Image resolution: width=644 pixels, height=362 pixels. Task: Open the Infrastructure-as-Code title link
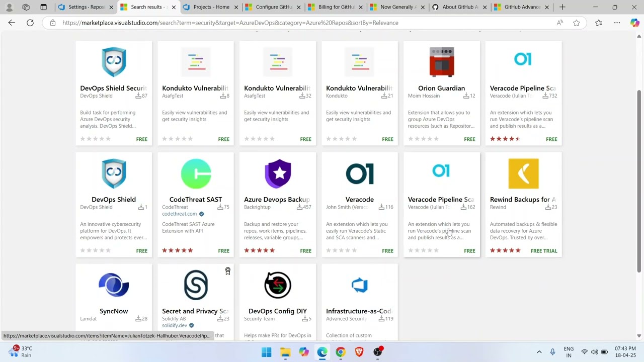click(x=359, y=311)
